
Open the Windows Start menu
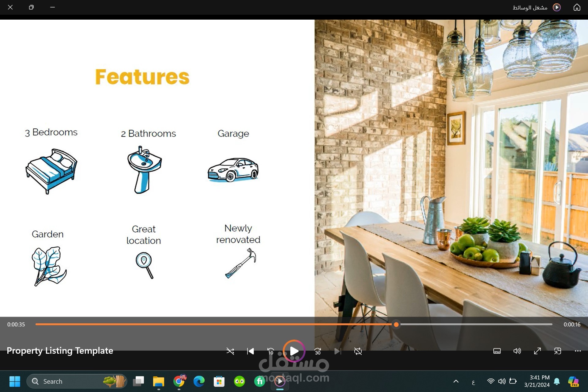15,381
